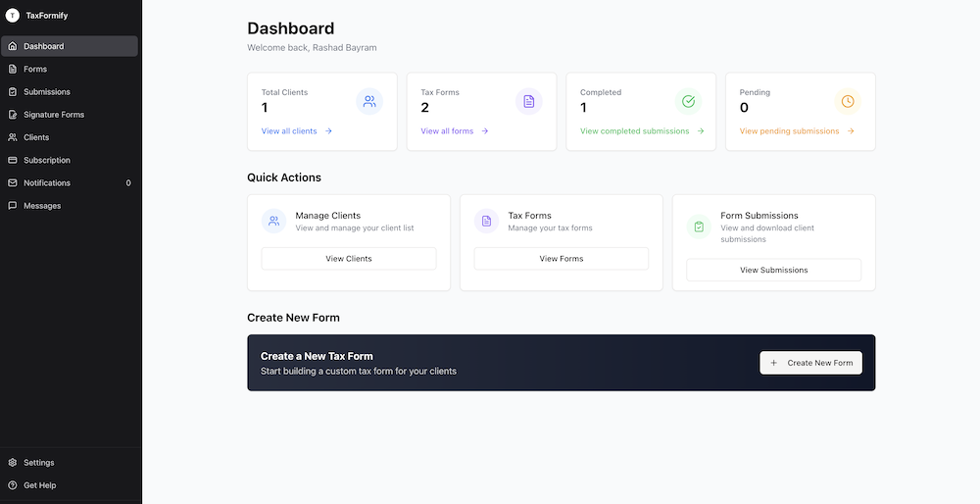The height and width of the screenshot is (504, 980).
Task: Open Signature Forms from sidebar
Action: click(54, 115)
